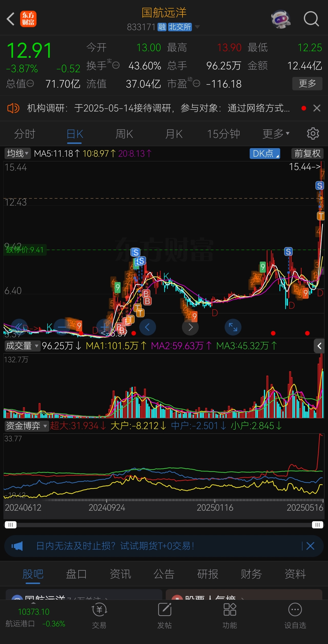
Task: Switch to the 分时 chart tab
Action: coord(25,134)
